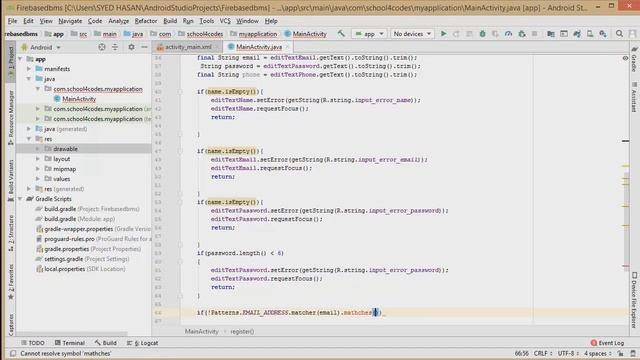The height and width of the screenshot is (360, 640).
Task: Open the File menu
Action: tap(12, 21)
